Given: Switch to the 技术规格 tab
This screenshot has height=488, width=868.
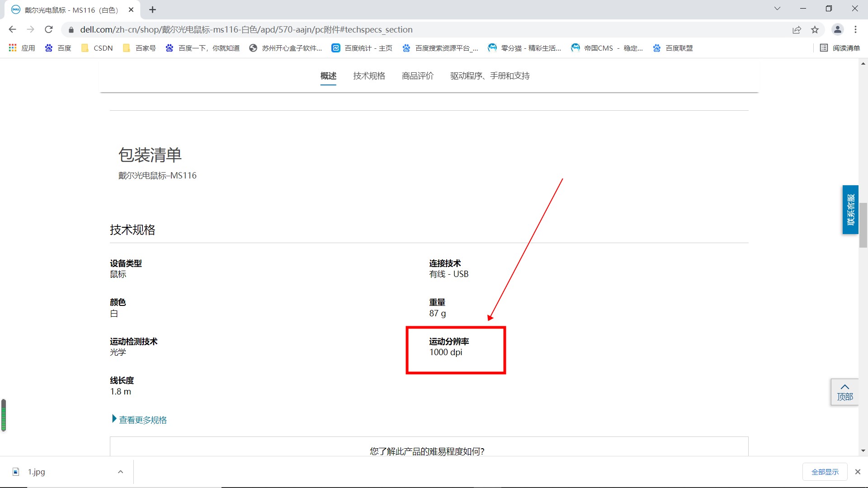Looking at the screenshot, I should tap(369, 76).
